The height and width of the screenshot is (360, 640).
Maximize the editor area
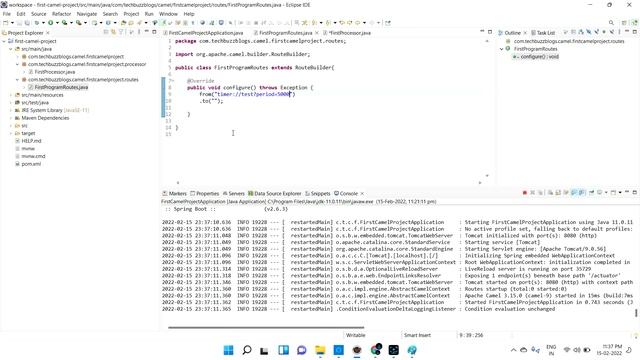[490, 32]
